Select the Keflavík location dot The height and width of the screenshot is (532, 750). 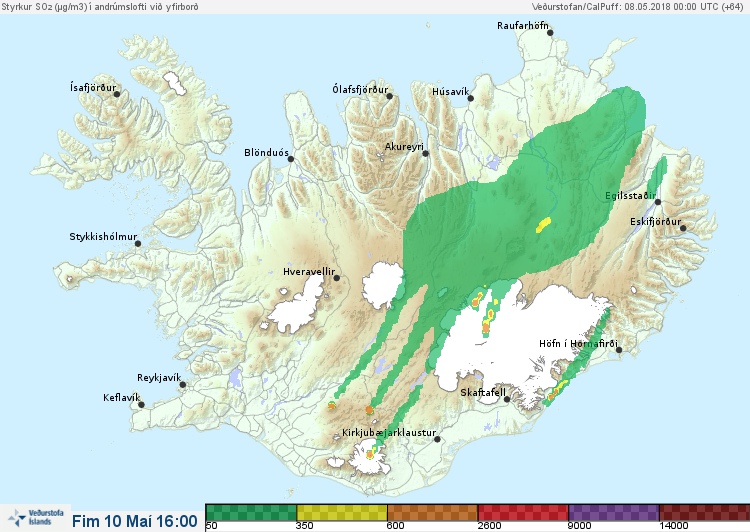pyautogui.click(x=142, y=405)
